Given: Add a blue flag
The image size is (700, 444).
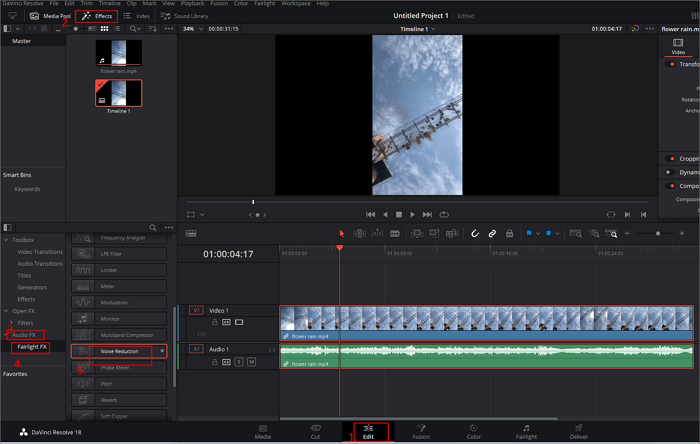Looking at the screenshot, I should coord(529,234).
